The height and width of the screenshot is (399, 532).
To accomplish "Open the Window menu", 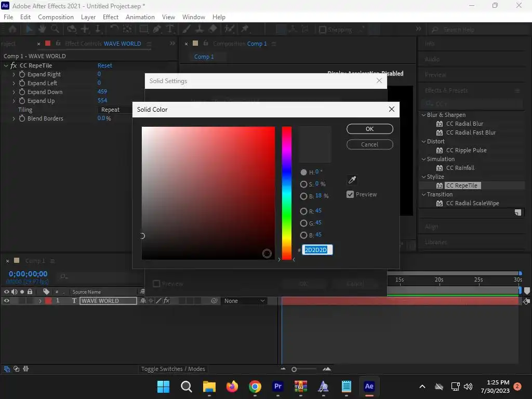I will click(194, 17).
